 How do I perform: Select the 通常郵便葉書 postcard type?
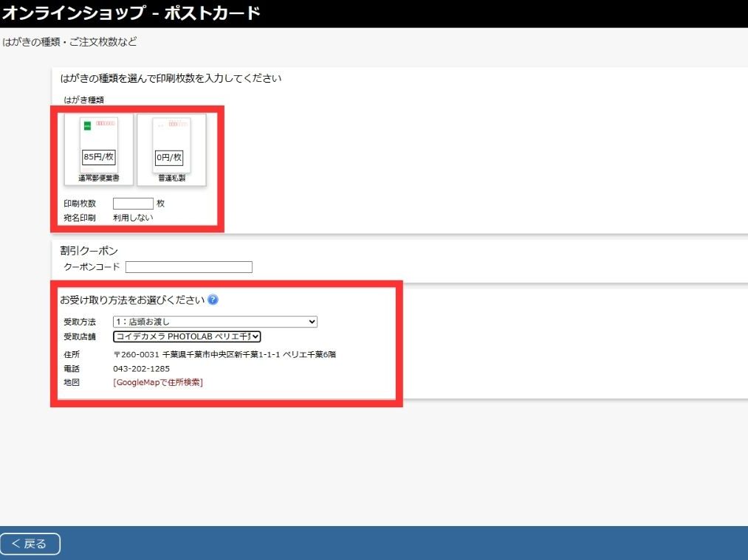pyautogui.click(x=98, y=148)
